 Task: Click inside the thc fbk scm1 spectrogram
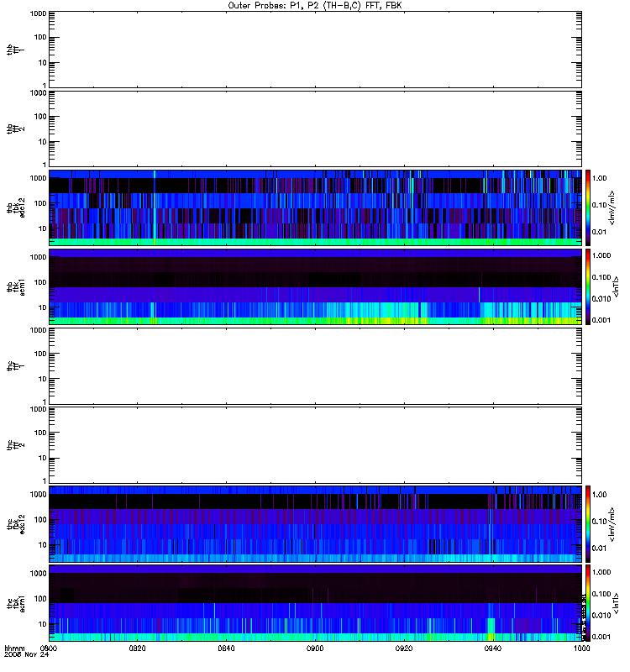[315, 603]
